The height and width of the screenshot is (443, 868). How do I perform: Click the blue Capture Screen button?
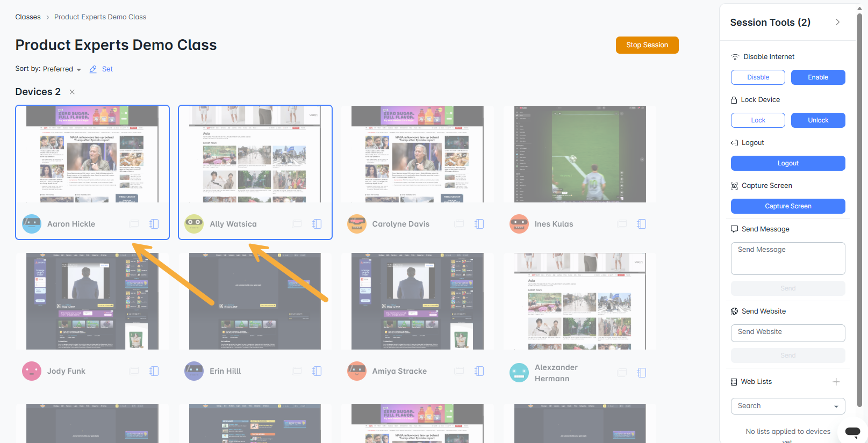point(788,206)
